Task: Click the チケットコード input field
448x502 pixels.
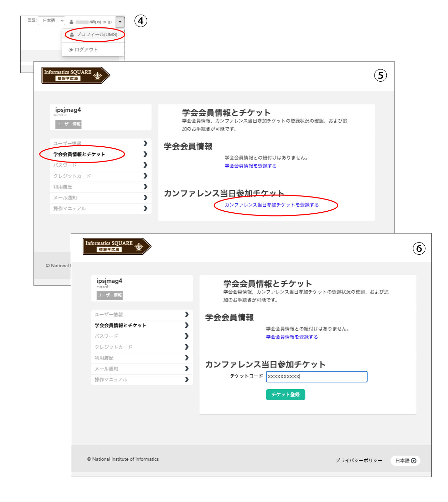Action: [316, 377]
